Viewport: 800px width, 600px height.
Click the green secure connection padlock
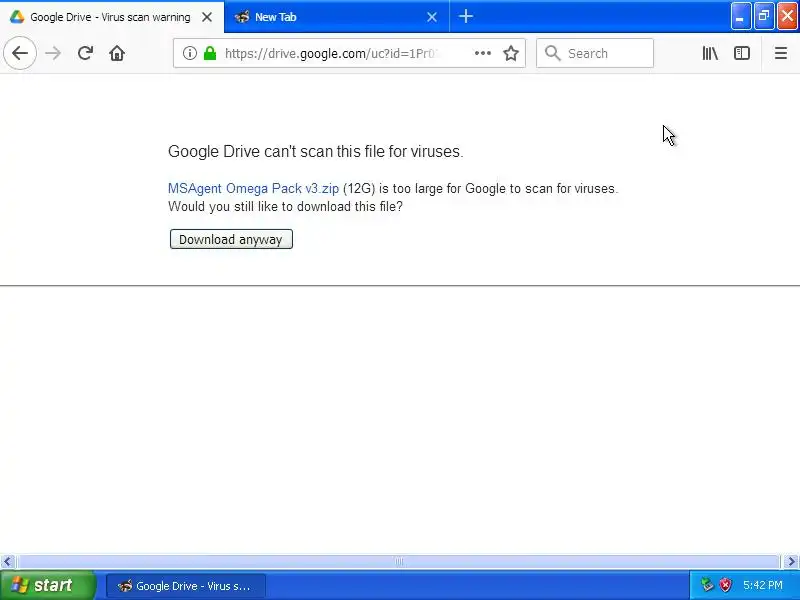[x=210, y=53]
